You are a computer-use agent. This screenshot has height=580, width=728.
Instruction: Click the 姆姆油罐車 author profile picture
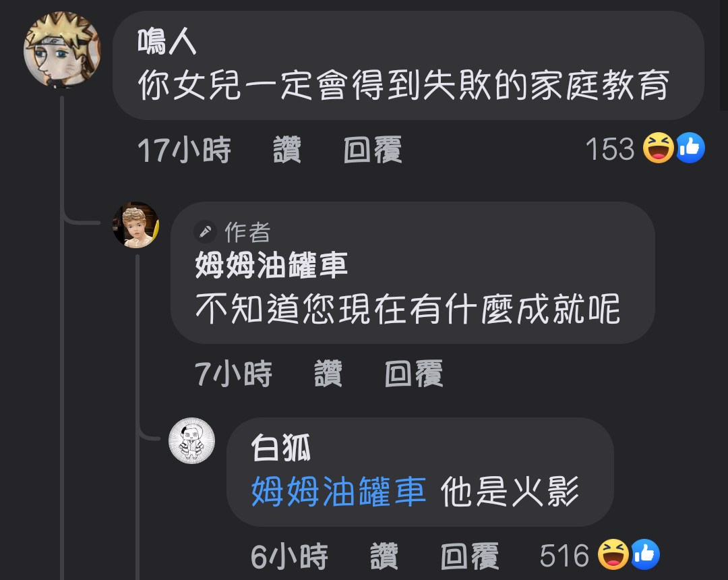pos(136,225)
